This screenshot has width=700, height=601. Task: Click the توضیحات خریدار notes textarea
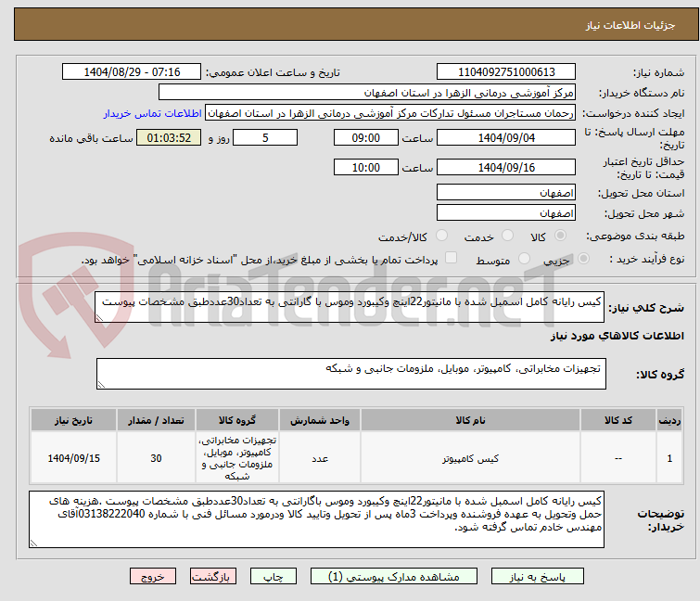pos(316,519)
